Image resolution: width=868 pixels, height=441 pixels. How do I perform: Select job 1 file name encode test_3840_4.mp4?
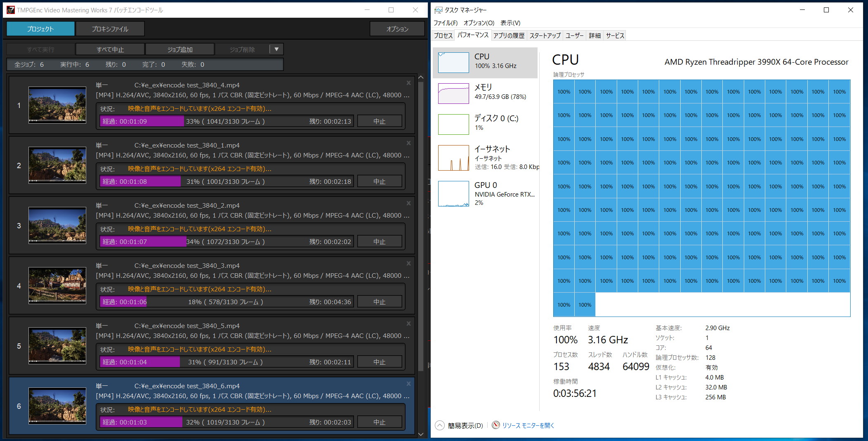coord(187,85)
